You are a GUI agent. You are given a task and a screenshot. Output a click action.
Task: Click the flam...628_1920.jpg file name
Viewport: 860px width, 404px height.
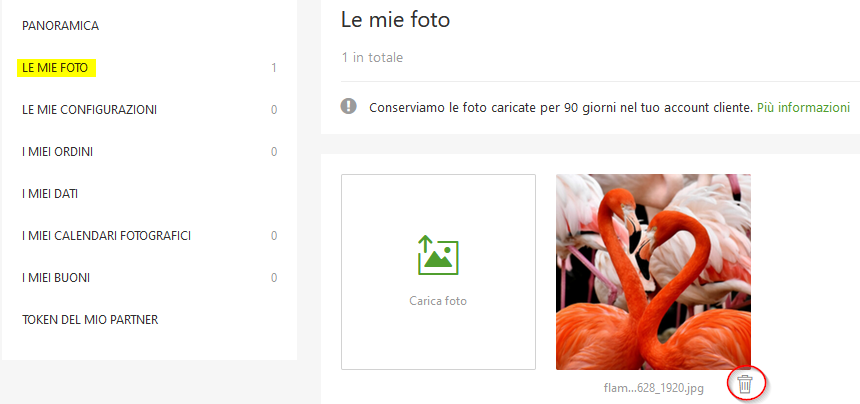tap(653, 388)
